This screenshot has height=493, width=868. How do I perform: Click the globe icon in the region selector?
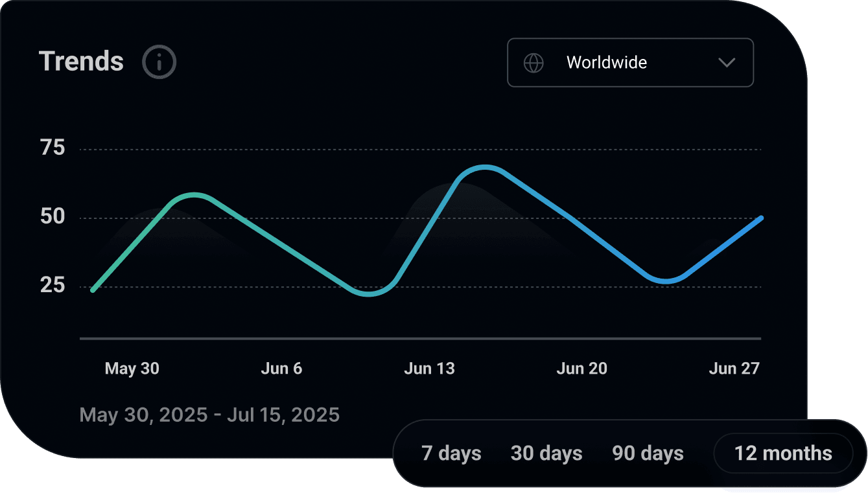(534, 63)
